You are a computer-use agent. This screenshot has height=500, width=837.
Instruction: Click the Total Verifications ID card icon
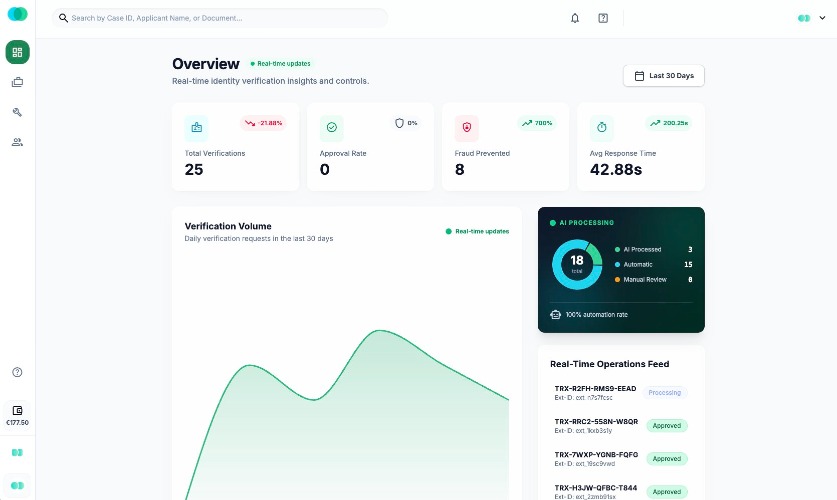pos(196,127)
